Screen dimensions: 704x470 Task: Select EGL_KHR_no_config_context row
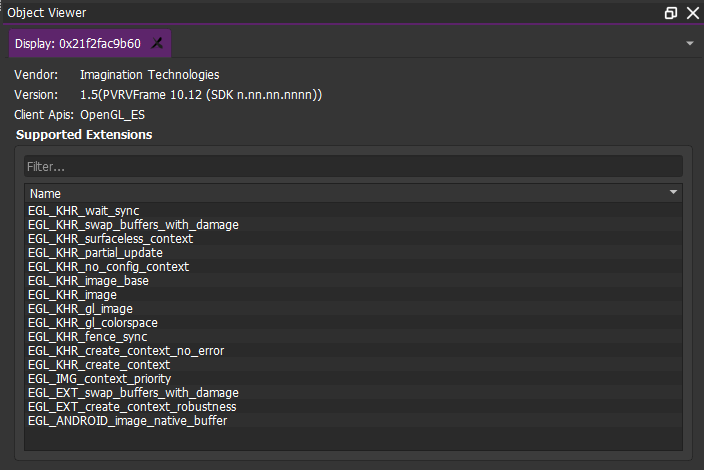[x=353, y=267]
